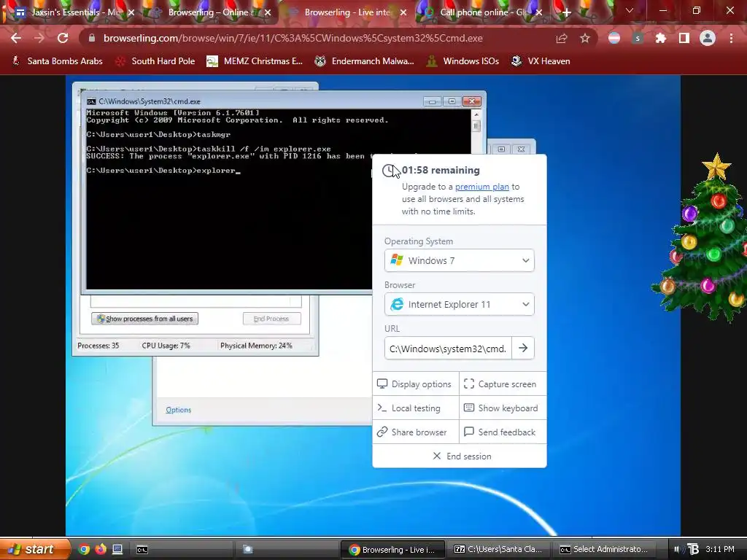This screenshot has height=560, width=747.
Task: Open Windows ISOs bookmark
Action: [462, 61]
